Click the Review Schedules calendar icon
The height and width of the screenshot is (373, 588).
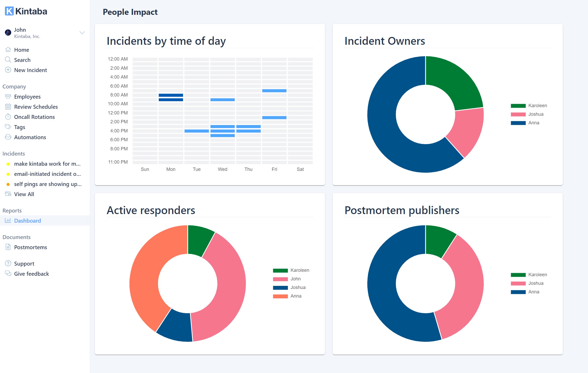point(8,107)
